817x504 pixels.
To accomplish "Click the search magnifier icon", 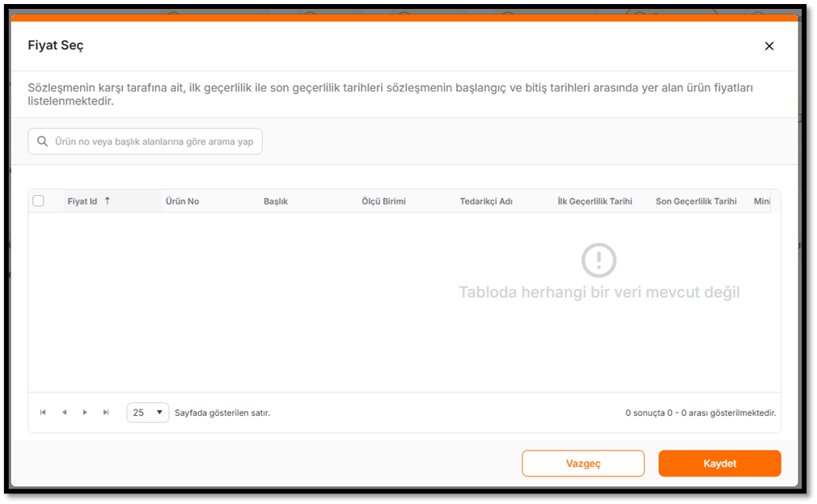I will click(x=42, y=142).
